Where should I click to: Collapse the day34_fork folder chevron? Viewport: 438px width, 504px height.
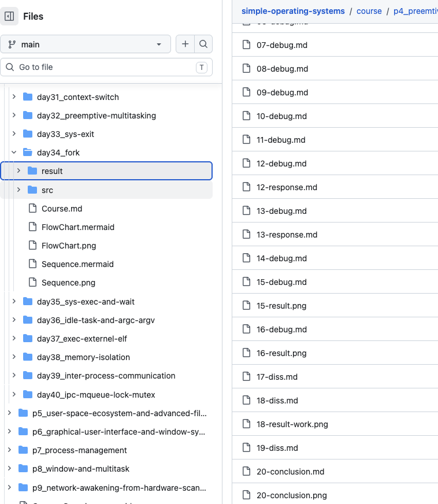pos(14,153)
